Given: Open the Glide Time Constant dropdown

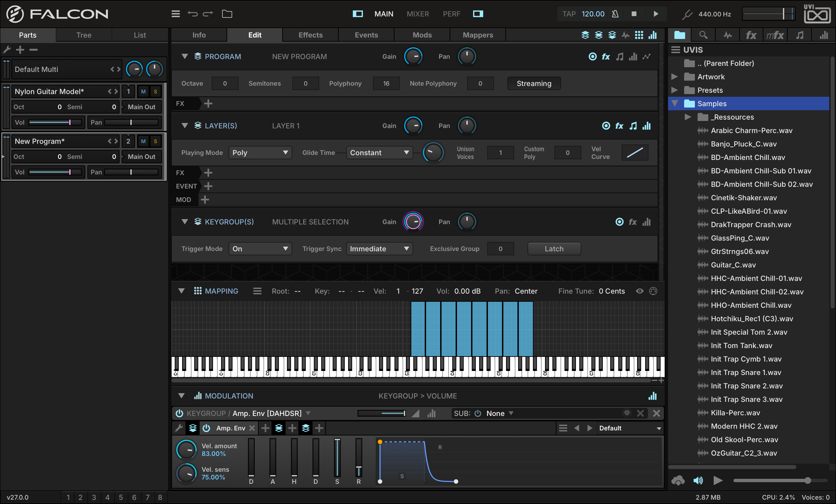Looking at the screenshot, I should (379, 153).
